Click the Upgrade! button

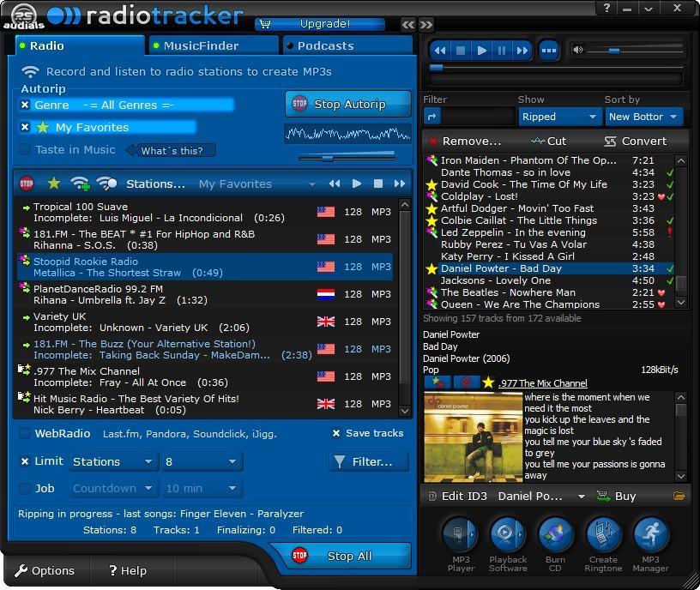pos(320,24)
